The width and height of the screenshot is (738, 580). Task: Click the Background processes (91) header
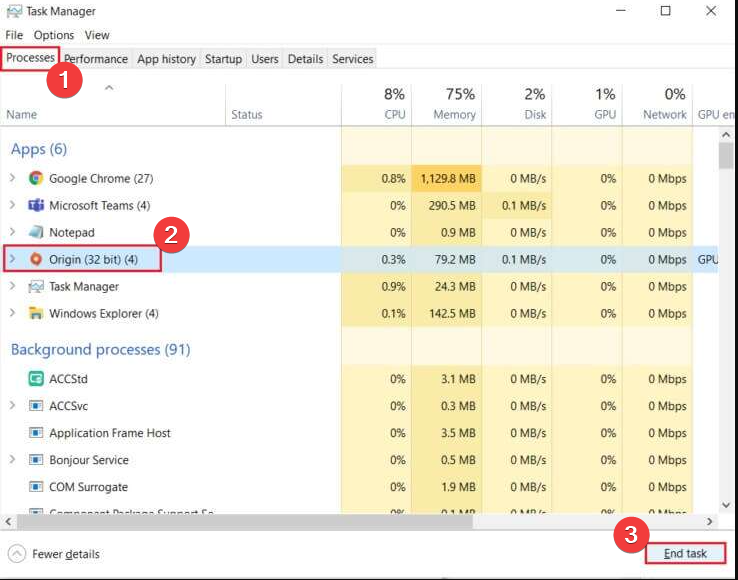(x=101, y=349)
